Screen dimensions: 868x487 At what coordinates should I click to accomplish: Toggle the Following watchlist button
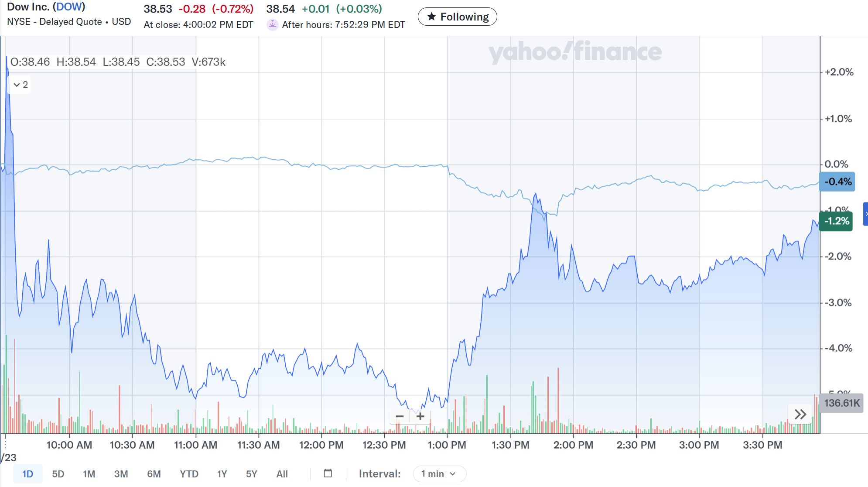click(457, 17)
